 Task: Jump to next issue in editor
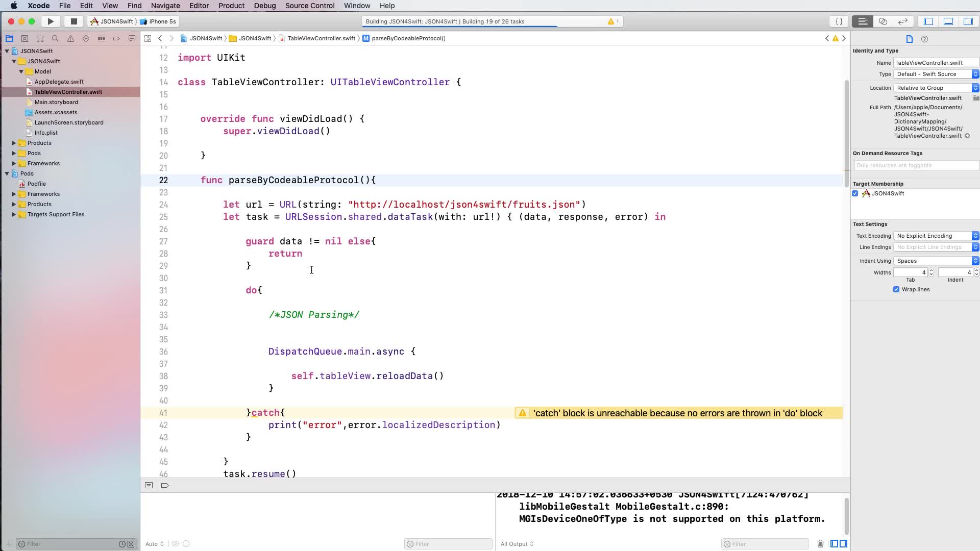[844, 38]
